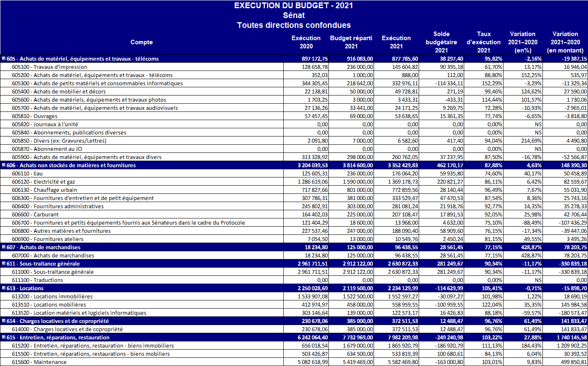Select the 606120 Electricité et gaz row
The height and width of the screenshot is (366, 588).
click(43, 182)
